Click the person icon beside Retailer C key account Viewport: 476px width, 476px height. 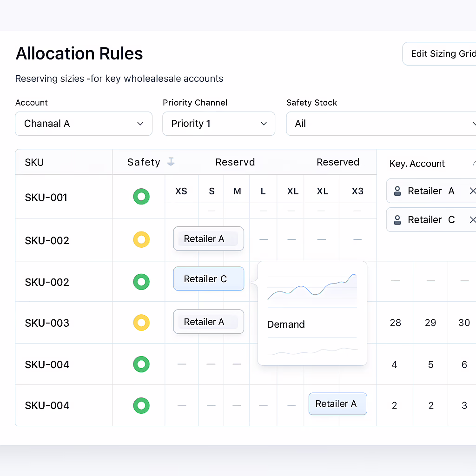tap(397, 220)
